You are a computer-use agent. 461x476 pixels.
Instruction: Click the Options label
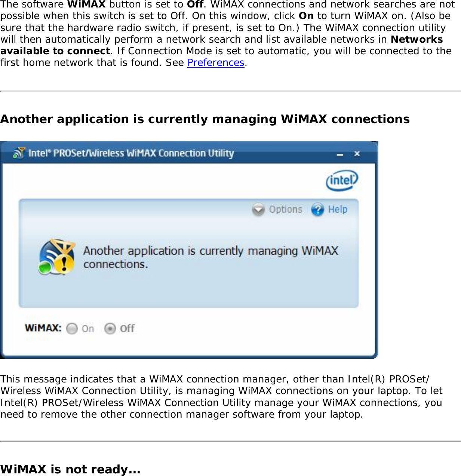point(286,209)
